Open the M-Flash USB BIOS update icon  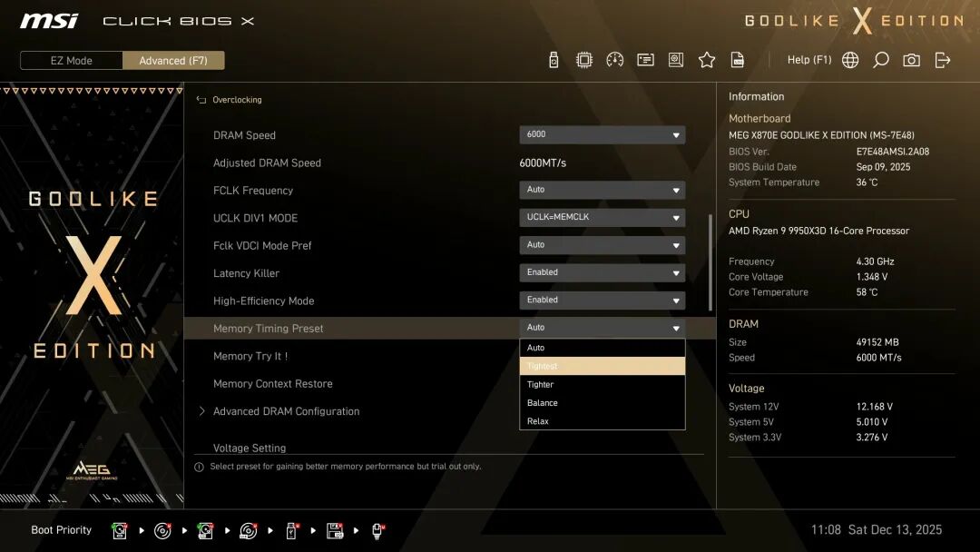554,60
